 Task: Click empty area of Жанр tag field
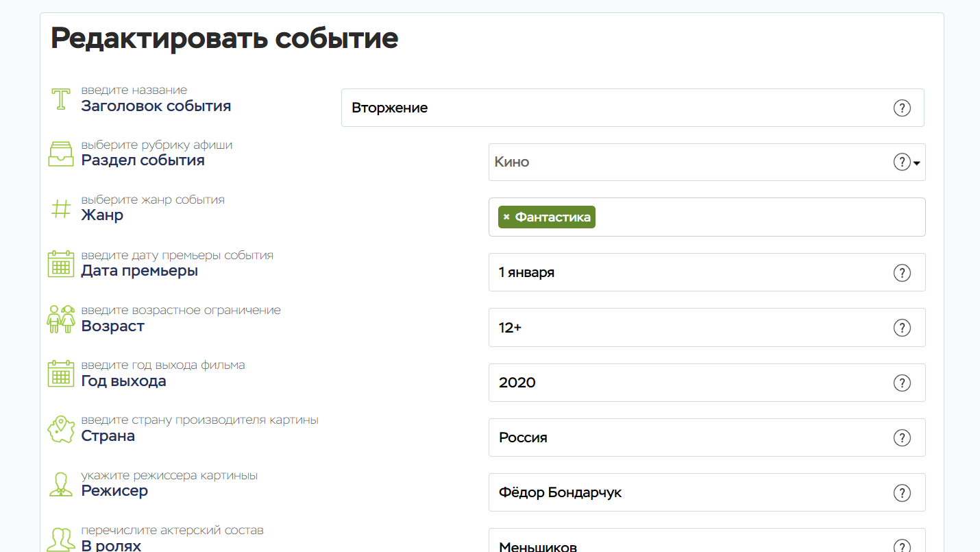754,217
